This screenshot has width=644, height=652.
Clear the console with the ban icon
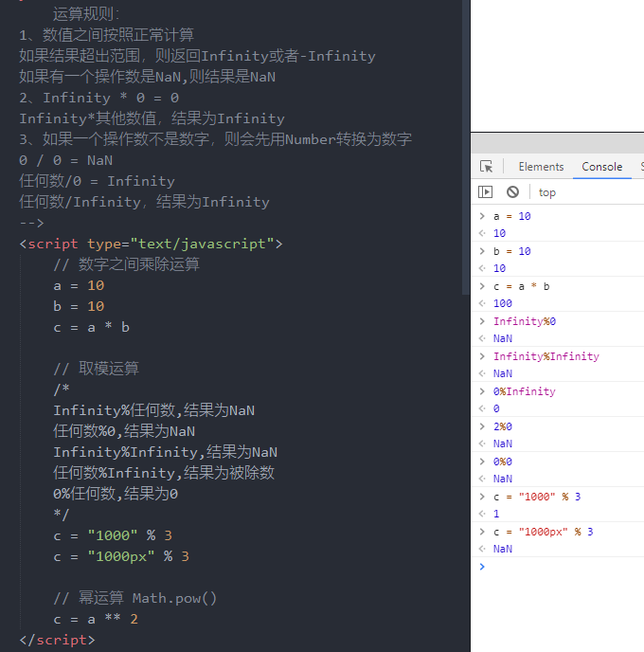pos(512,192)
